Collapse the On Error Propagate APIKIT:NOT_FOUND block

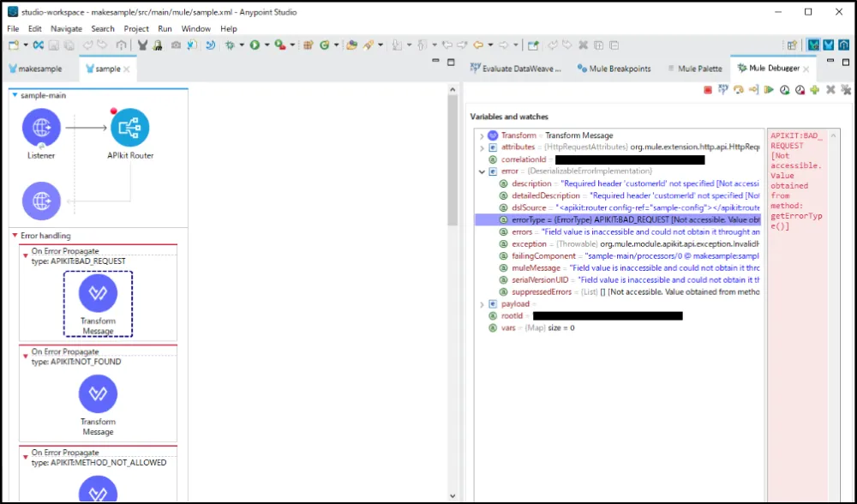[25, 357]
